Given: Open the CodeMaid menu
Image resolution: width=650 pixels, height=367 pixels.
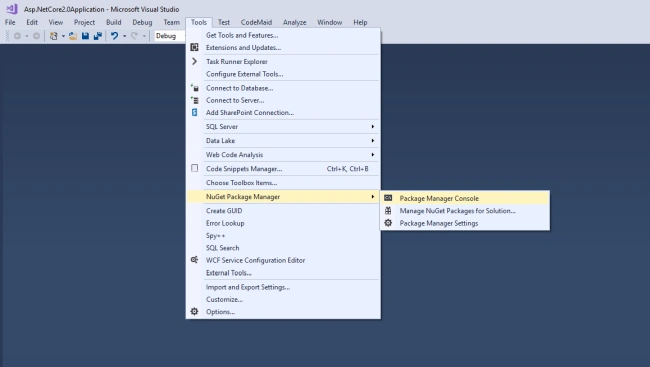Looking at the screenshot, I should 256,22.
